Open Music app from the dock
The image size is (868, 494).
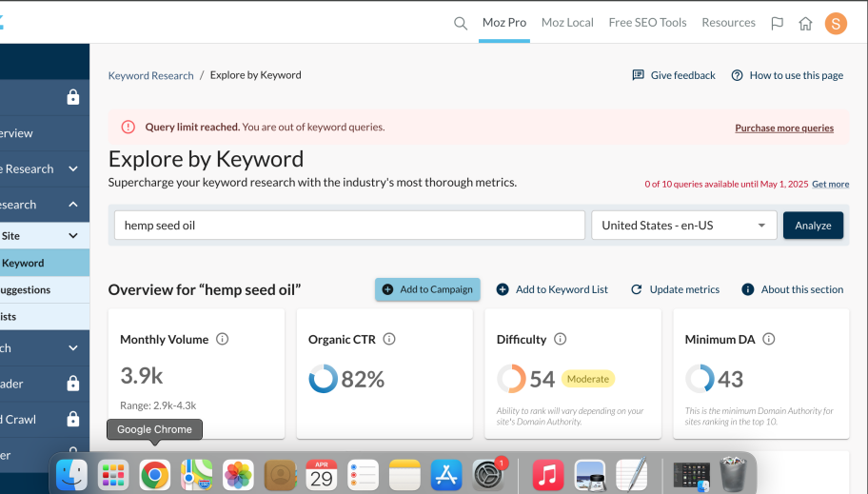[548, 475]
